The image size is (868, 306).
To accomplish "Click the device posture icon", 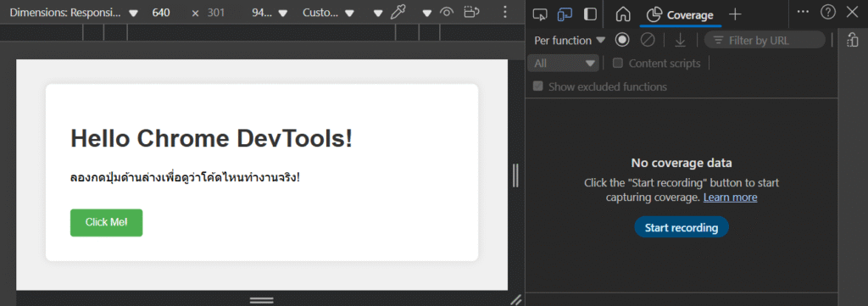I will [x=470, y=12].
